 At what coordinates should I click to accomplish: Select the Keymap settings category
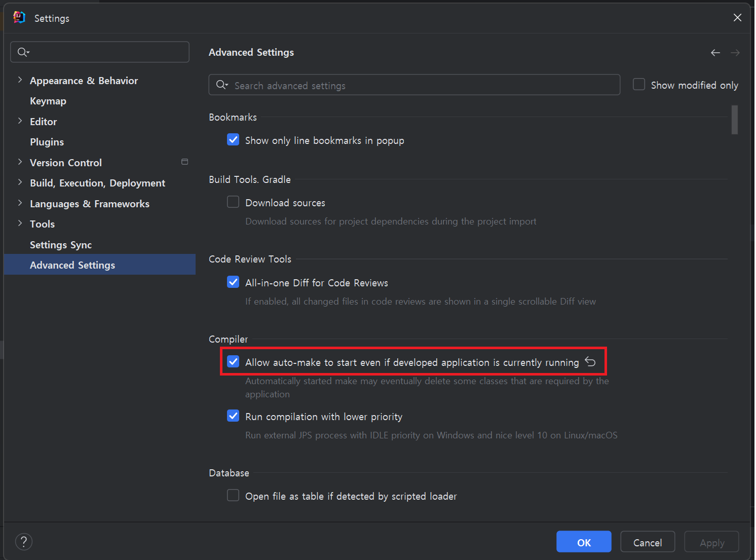click(x=48, y=100)
